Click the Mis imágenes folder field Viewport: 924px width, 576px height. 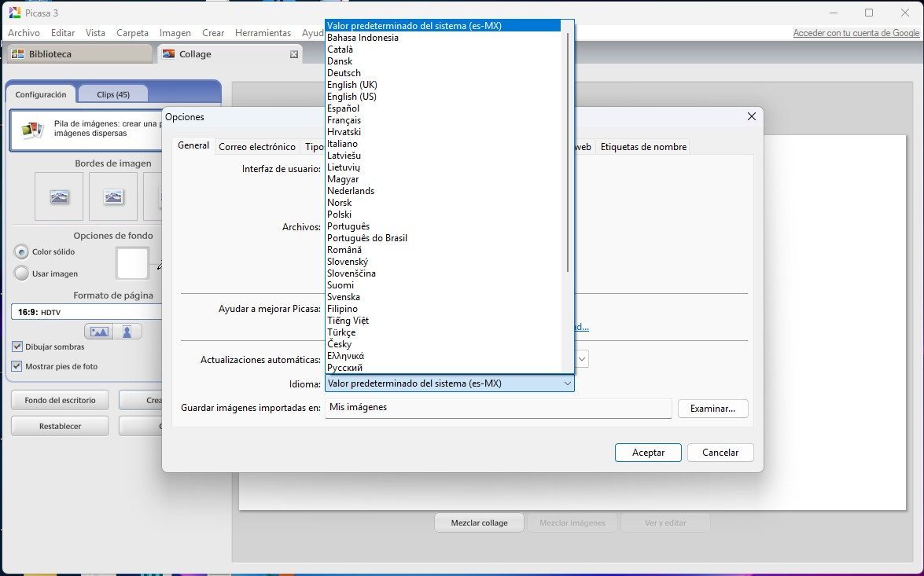click(x=498, y=408)
